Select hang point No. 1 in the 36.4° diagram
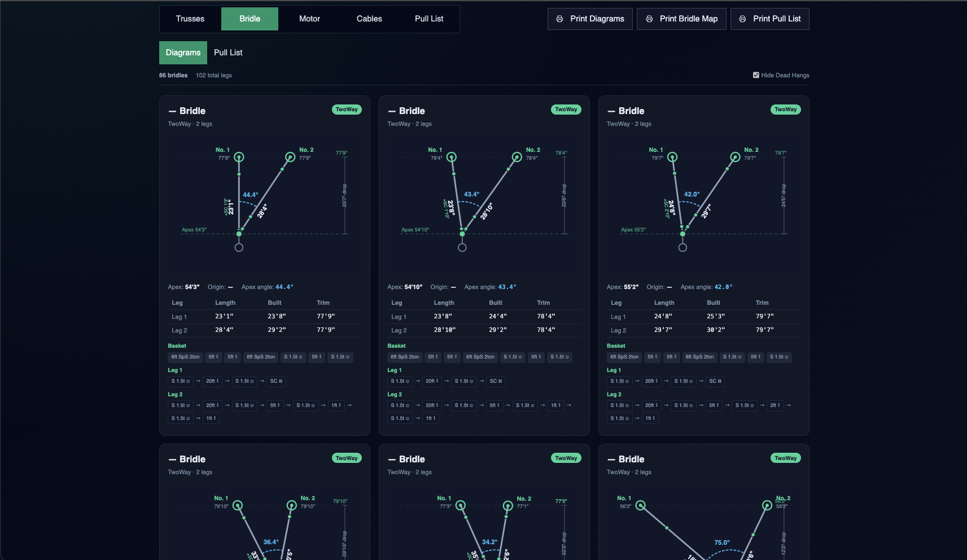 pos(238,505)
